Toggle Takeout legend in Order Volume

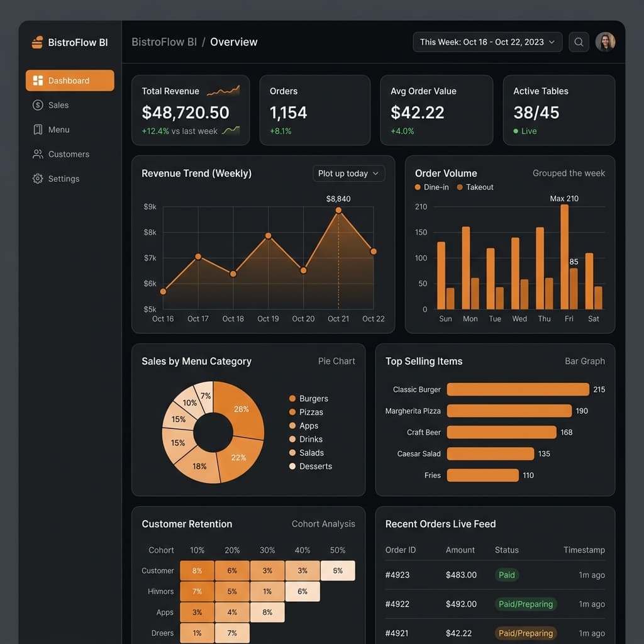pos(475,187)
